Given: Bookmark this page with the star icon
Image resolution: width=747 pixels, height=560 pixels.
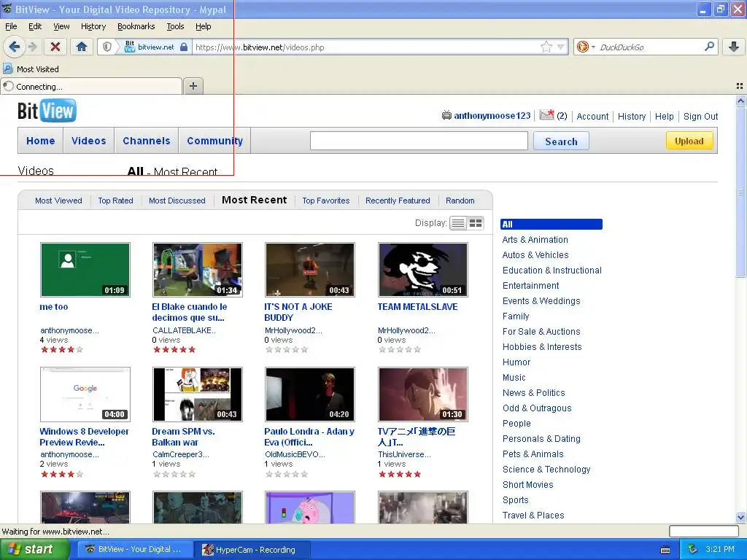Looking at the screenshot, I should coord(546,47).
